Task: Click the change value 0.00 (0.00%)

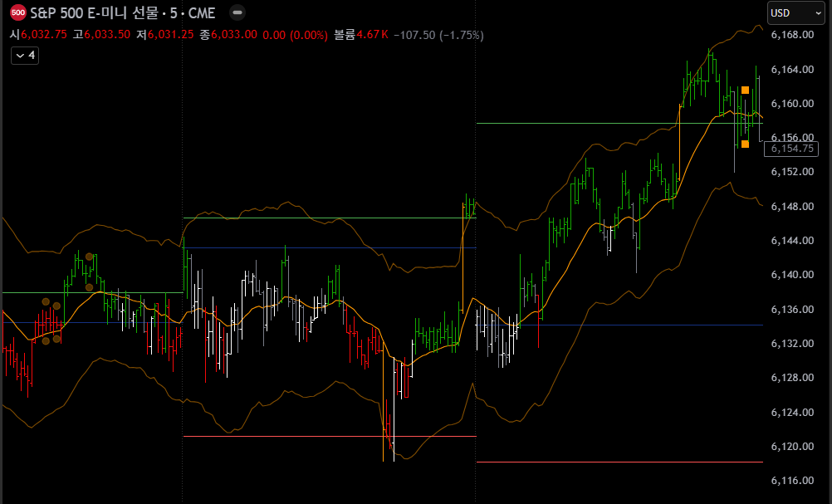Action: [295, 35]
